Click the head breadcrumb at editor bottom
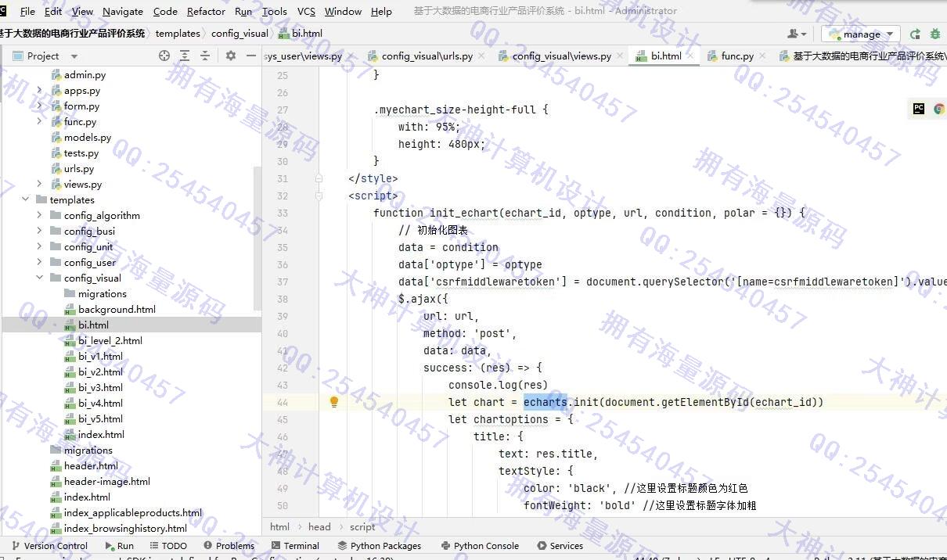 [319, 527]
